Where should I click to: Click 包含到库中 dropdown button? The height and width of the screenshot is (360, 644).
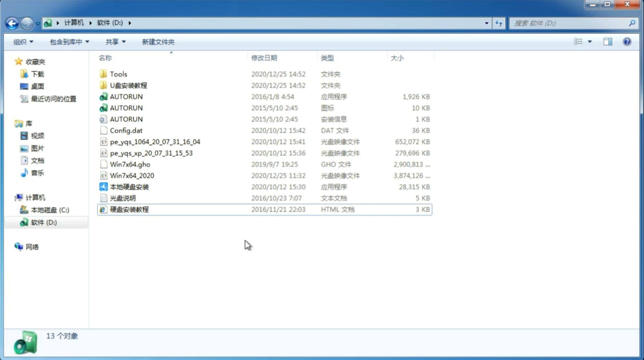click(68, 42)
